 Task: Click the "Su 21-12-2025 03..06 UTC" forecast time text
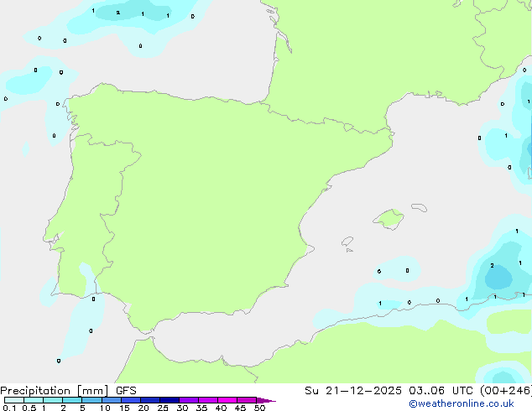pos(389,391)
